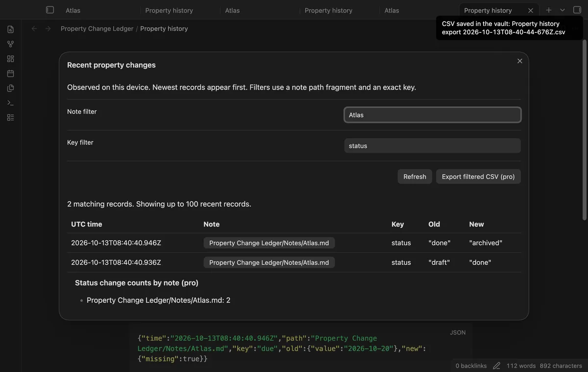Click the Old column header
Screen dimensions: 588x372
(x=434, y=224)
